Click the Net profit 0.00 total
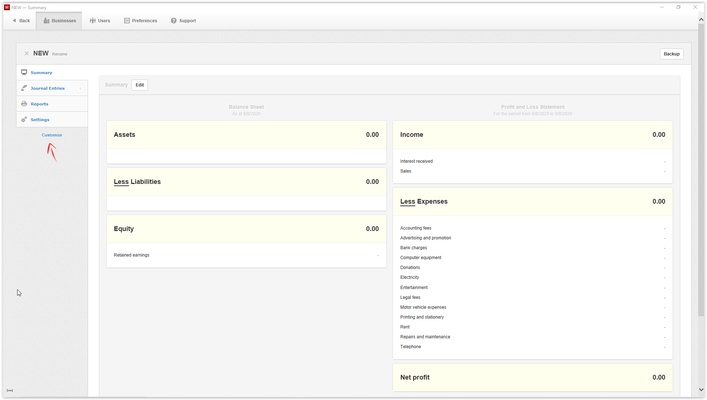 [x=659, y=377]
